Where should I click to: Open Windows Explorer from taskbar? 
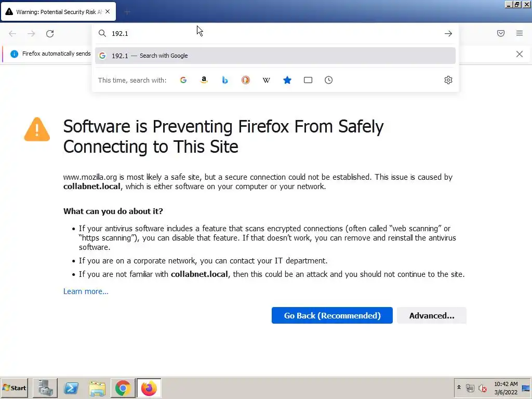97,388
